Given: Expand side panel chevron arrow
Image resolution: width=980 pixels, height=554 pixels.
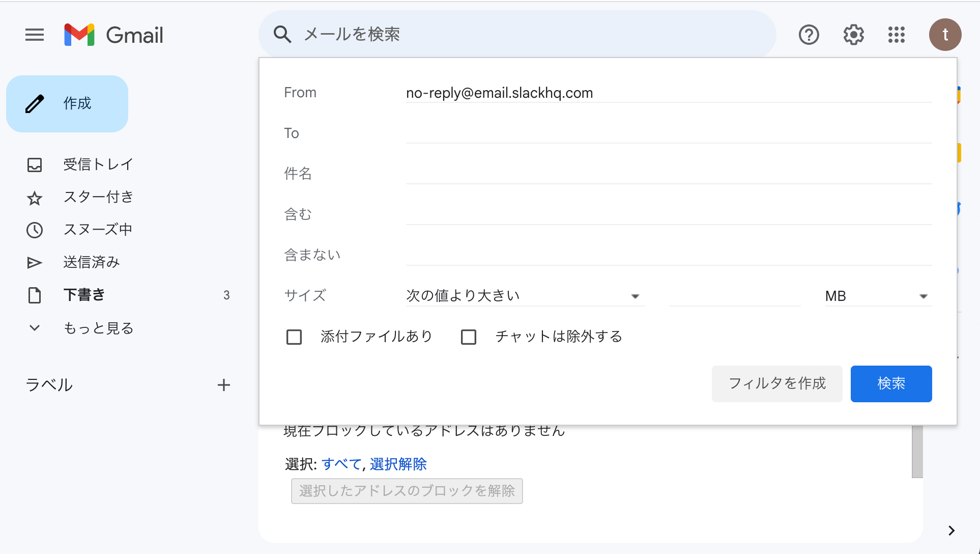Looking at the screenshot, I should point(951,531).
